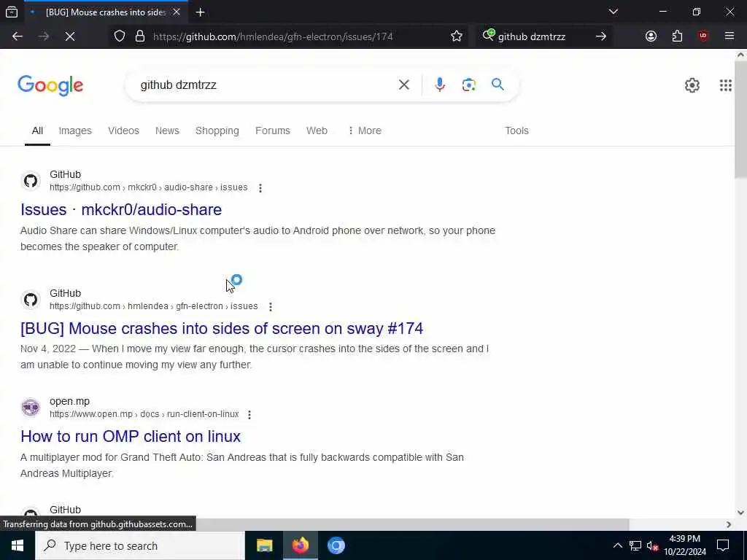Click GitHub favicon of gfn-electron result
Image resolution: width=747 pixels, height=560 pixels.
click(x=31, y=300)
